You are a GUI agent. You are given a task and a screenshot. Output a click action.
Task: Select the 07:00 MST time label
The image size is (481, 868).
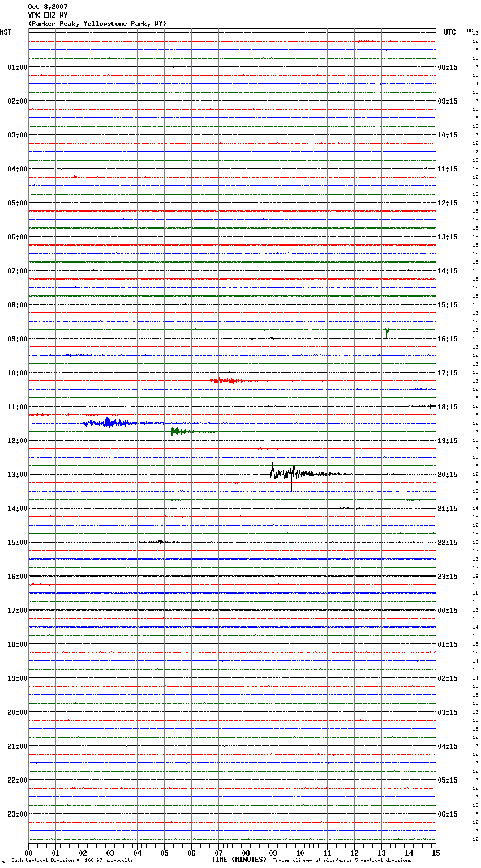click(x=18, y=271)
